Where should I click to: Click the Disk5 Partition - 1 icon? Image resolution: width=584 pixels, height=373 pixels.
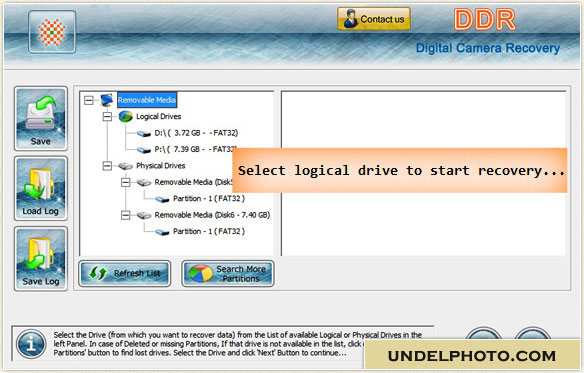coord(162,199)
